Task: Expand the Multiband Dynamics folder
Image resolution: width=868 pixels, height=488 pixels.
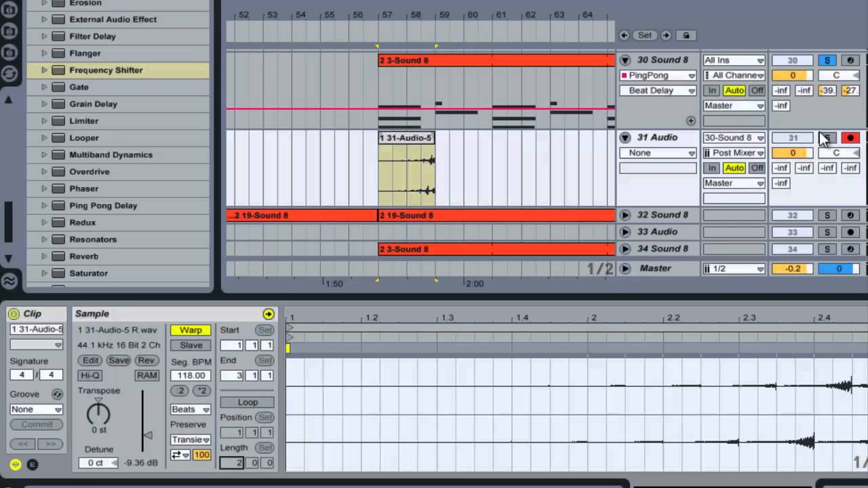Action: click(x=44, y=155)
